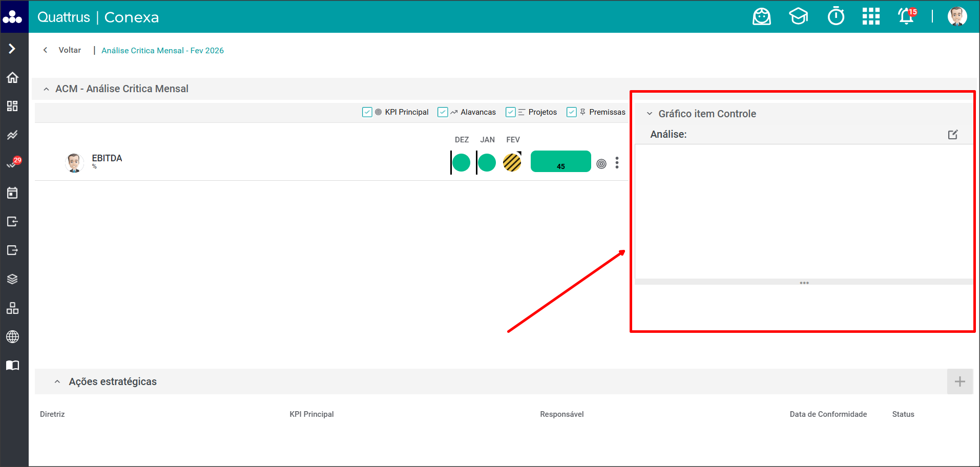Image resolution: width=980 pixels, height=467 pixels.
Task: Click the target icon beside EBITDA
Action: point(601,164)
